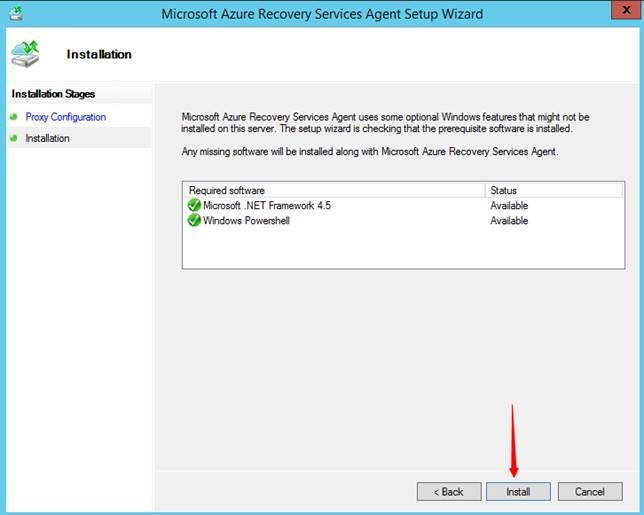
Task: Click Available status for .NET Framework
Action: tap(509, 205)
